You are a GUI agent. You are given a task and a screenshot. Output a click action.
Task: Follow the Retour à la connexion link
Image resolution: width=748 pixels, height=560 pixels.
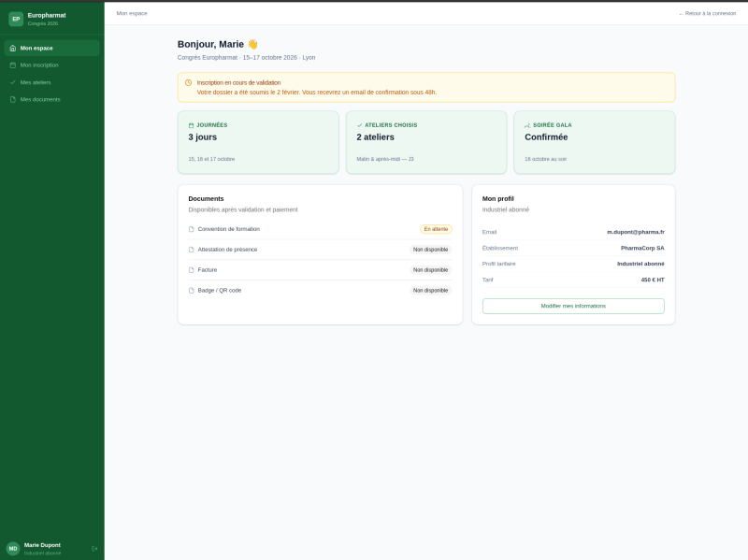pos(707,13)
